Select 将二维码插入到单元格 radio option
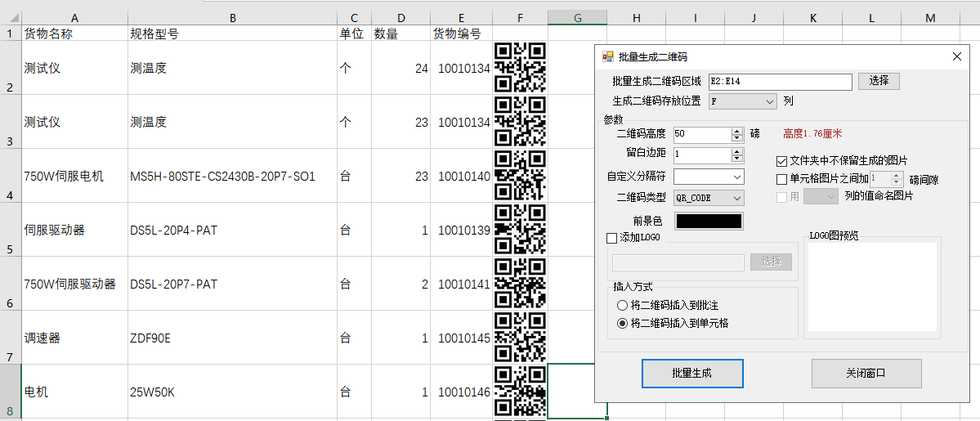This screenshot has height=421, width=980. (x=621, y=324)
